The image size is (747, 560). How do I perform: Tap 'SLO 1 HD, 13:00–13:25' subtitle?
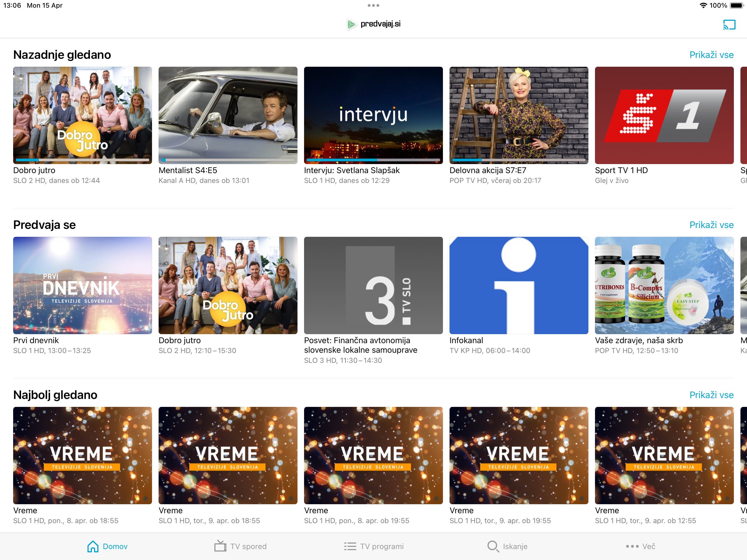52,351
